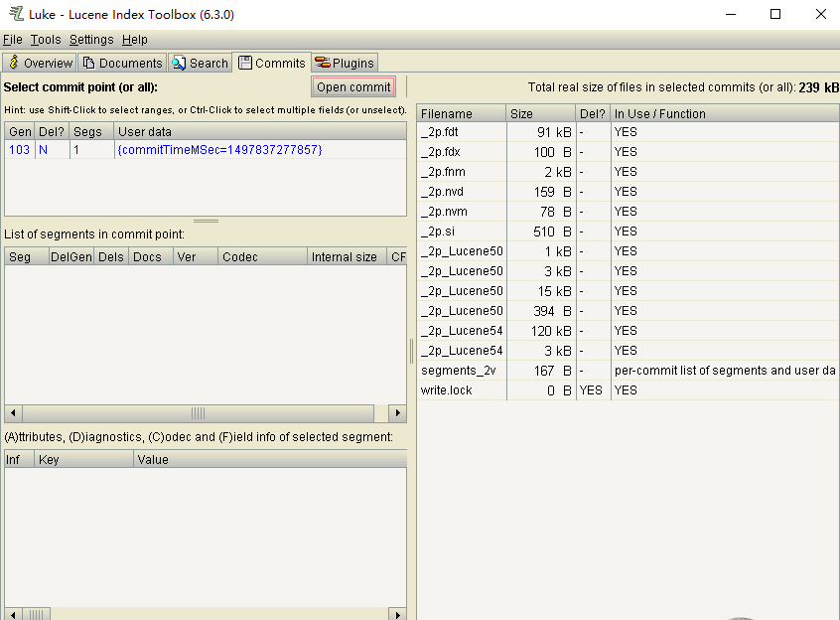Select the _2p.fdt file row
Image resolution: width=840 pixels, height=620 pixels.
coord(628,132)
